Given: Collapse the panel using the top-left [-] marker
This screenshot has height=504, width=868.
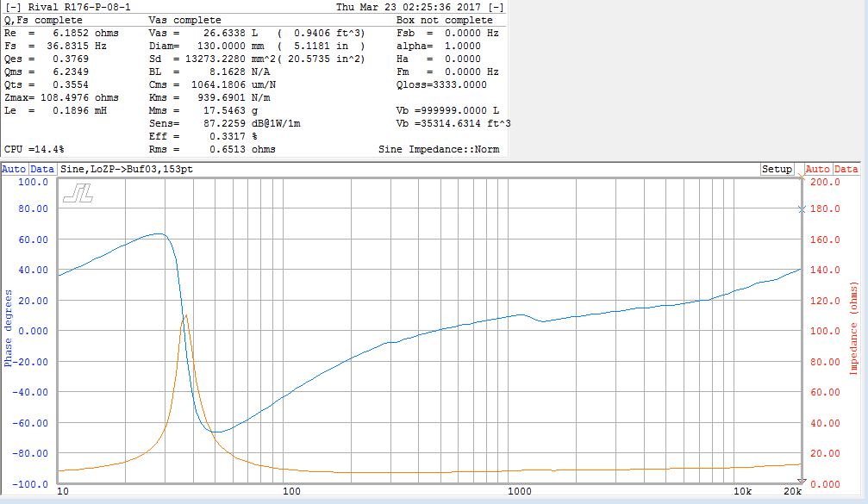Looking at the screenshot, I should tap(14, 7).
